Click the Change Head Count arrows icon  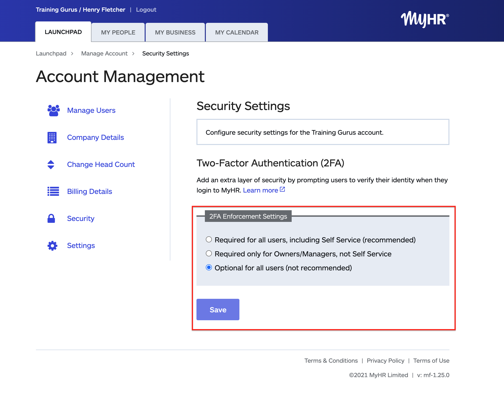tap(51, 165)
